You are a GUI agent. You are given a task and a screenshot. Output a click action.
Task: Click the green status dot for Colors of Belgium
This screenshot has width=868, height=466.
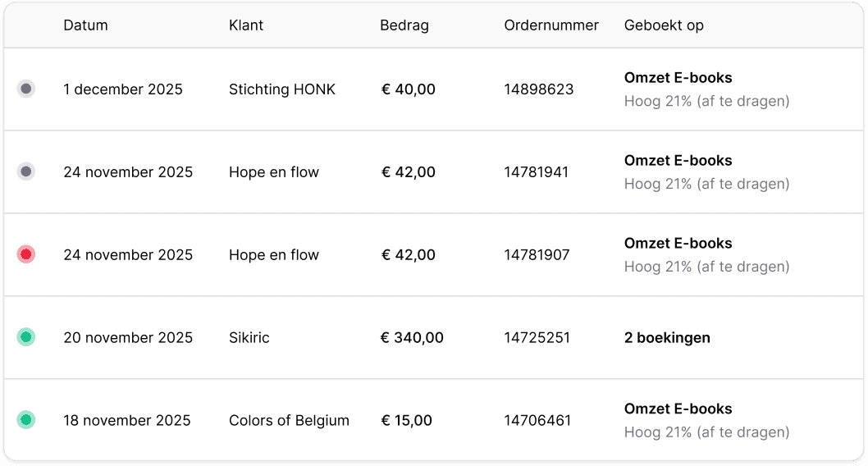26,420
